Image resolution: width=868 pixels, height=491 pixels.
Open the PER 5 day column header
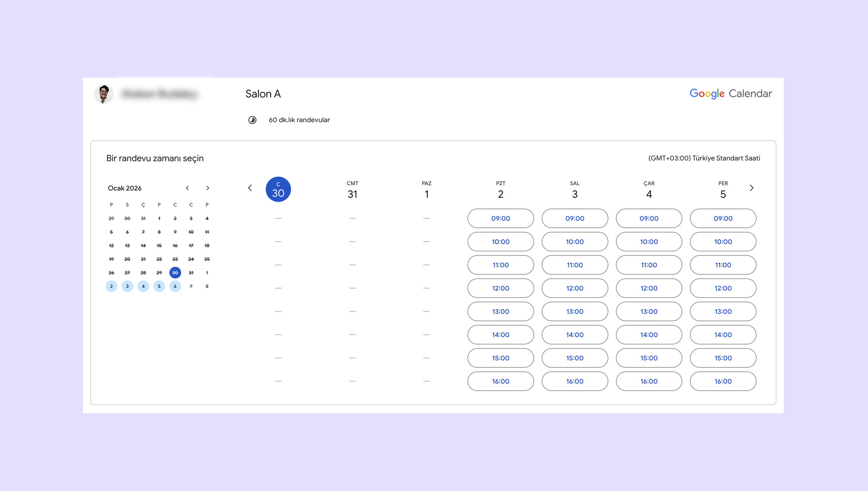click(723, 190)
